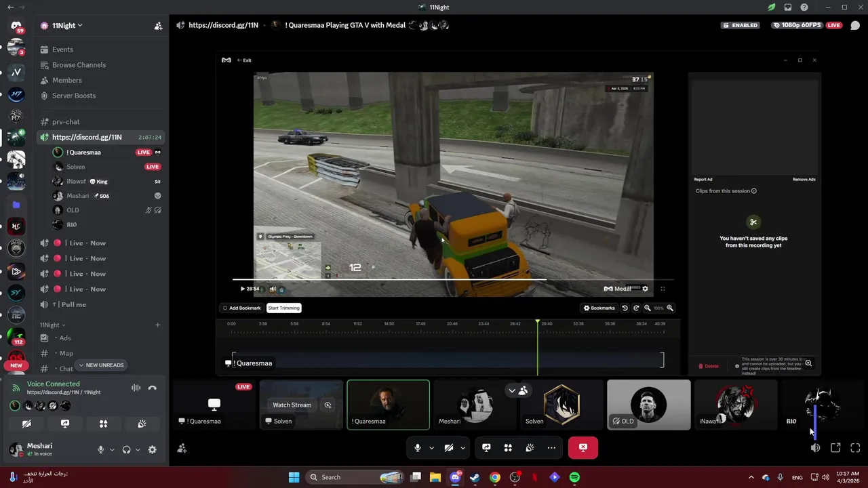Screen dimensions: 868x488
Task: Invite friends icon below the stream tiles
Action: point(182,448)
